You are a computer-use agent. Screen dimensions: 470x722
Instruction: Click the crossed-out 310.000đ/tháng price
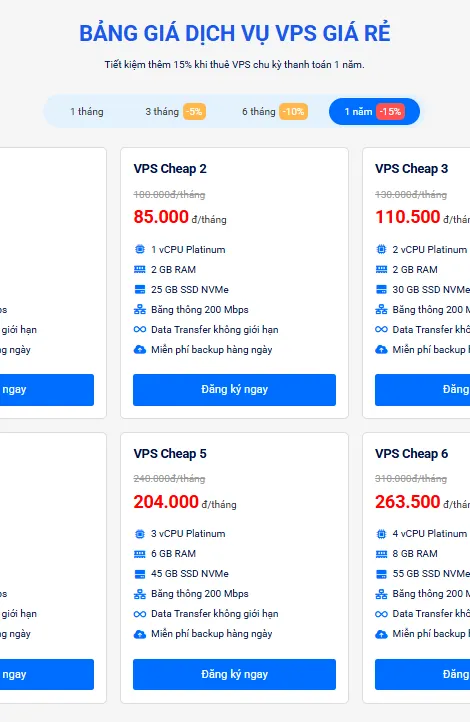(411, 479)
